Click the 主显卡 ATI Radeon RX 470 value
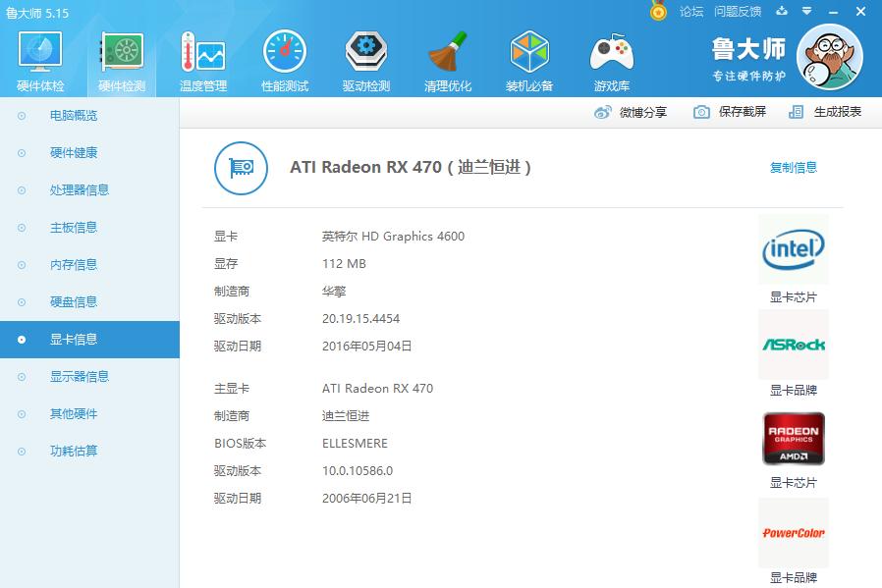Image resolution: width=882 pixels, height=588 pixels. [x=377, y=389]
